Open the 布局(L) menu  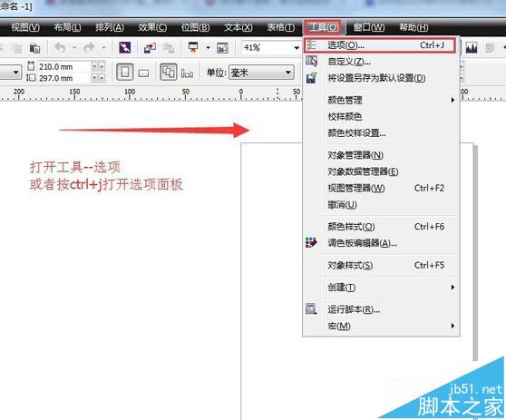(67, 27)
